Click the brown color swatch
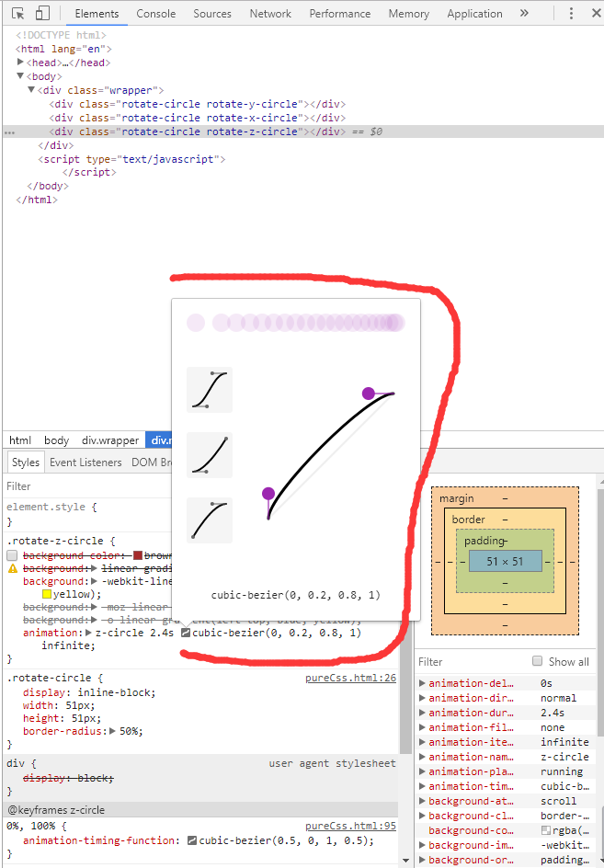The height and width of the screenshot is (868, 604). point(138,555)
